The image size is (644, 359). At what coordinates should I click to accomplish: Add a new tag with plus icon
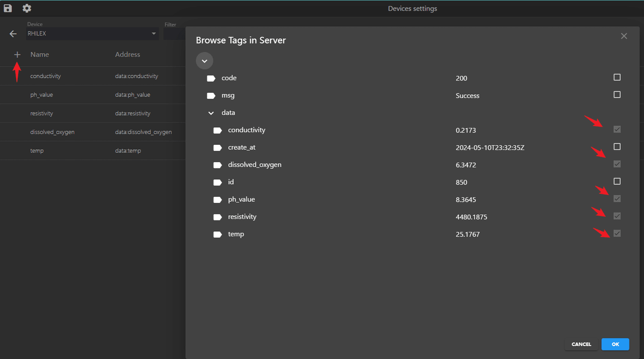pyautogui.click(x=17, y=55)
